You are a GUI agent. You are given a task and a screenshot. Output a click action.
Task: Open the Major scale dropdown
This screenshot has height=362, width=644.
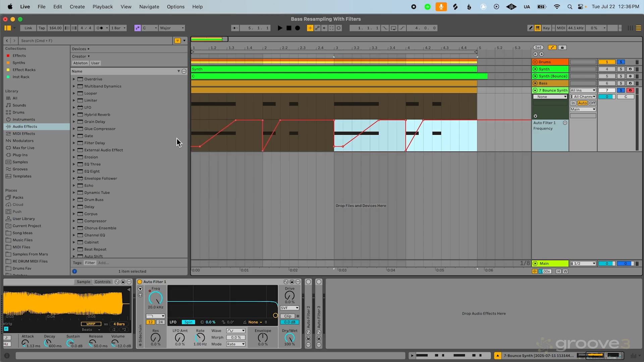click(x=172, y=28)
